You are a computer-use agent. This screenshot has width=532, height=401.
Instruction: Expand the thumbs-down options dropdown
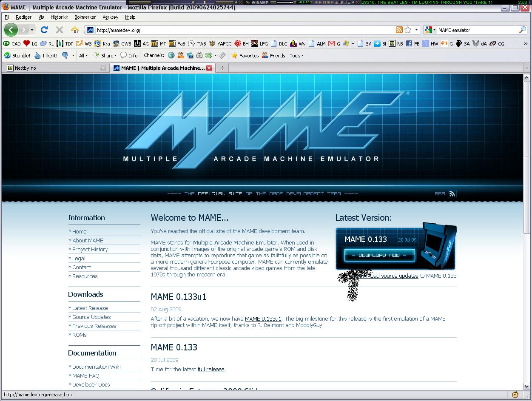click(73, 55)
